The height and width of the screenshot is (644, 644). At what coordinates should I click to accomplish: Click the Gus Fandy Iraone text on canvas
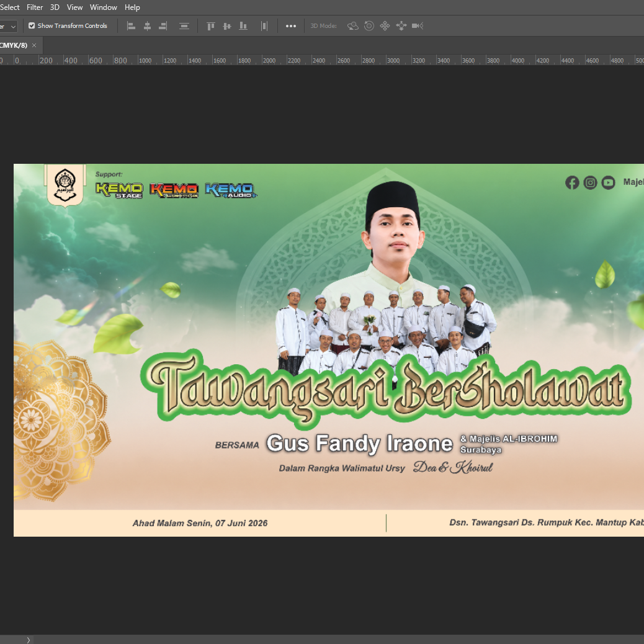pyautogui.click(x=359, y=444)
